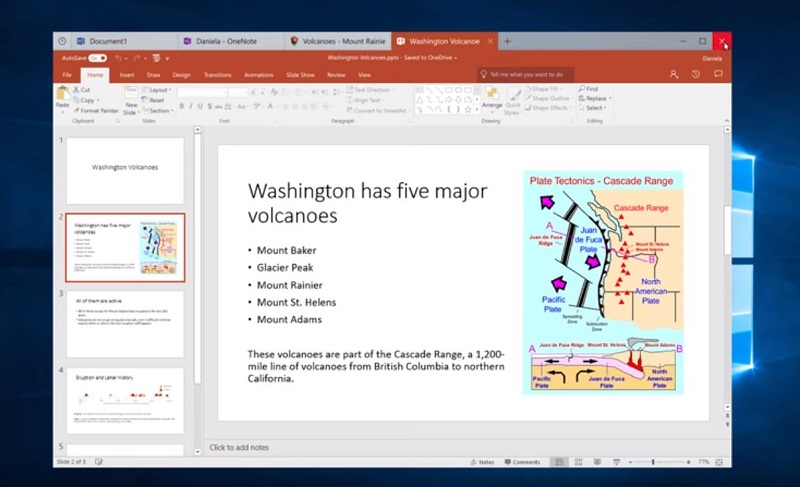Click Increase Font Size icon

pos(253,92)
